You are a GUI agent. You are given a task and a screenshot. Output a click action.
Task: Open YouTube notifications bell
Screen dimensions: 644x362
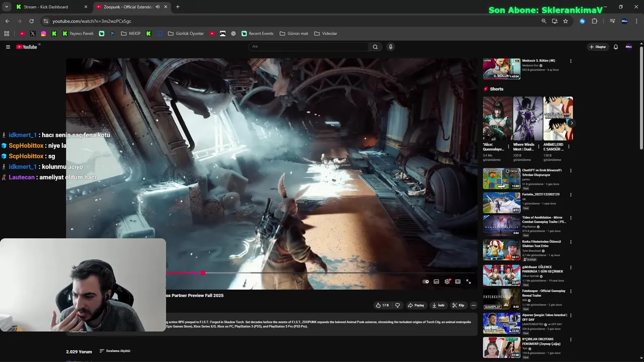point(615,47)
